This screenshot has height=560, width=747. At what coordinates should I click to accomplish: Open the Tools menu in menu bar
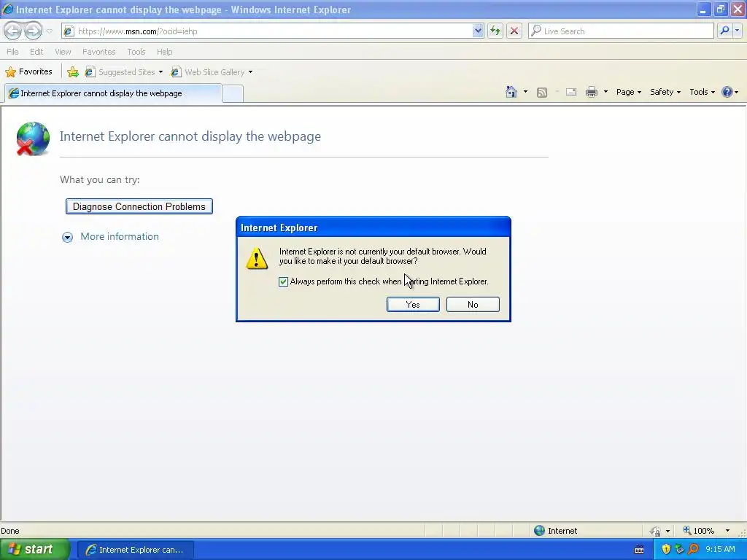click(136, 52)
